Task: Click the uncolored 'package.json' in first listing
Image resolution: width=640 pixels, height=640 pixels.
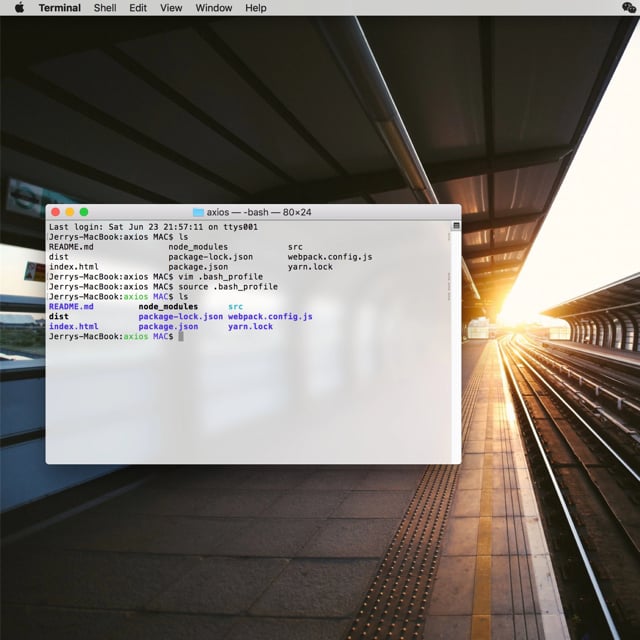Action: tap(198, 267)
